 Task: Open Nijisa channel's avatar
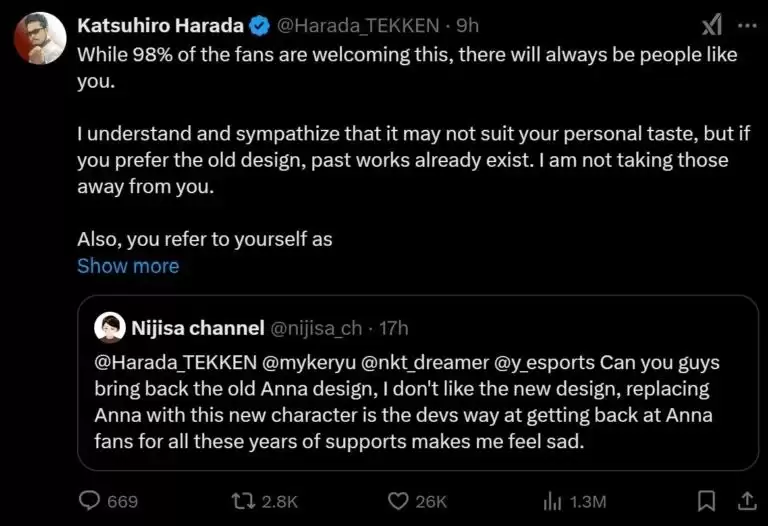click(108, 327)
